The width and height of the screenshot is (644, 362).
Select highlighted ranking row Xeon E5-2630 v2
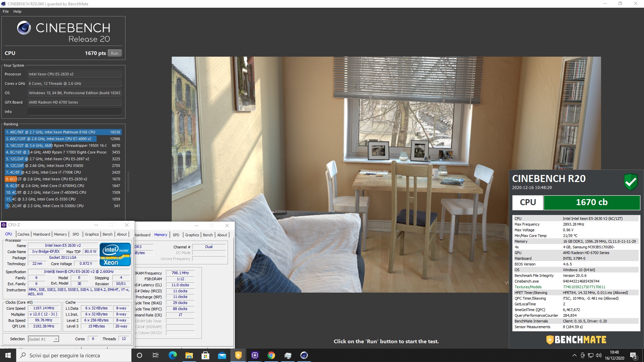(63, 179)
